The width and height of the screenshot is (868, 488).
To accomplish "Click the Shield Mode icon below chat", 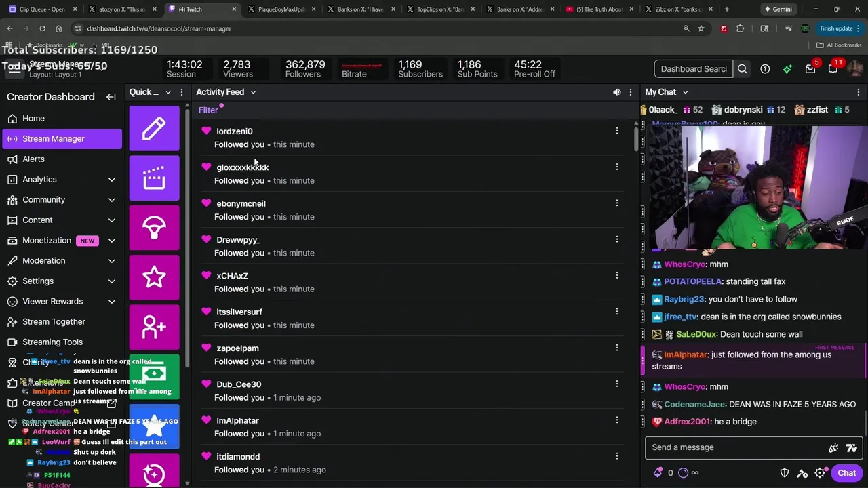I will point(785,473).
